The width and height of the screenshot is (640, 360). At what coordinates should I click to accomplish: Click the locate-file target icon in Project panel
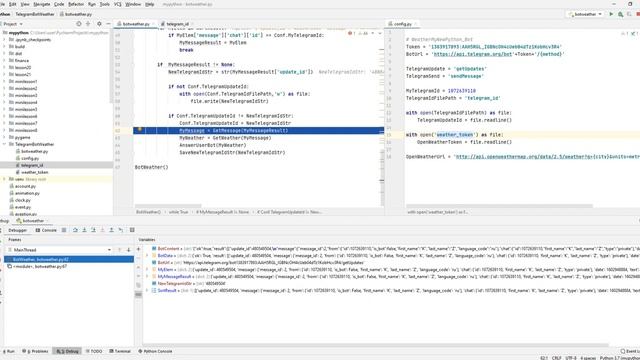[79, 24]
